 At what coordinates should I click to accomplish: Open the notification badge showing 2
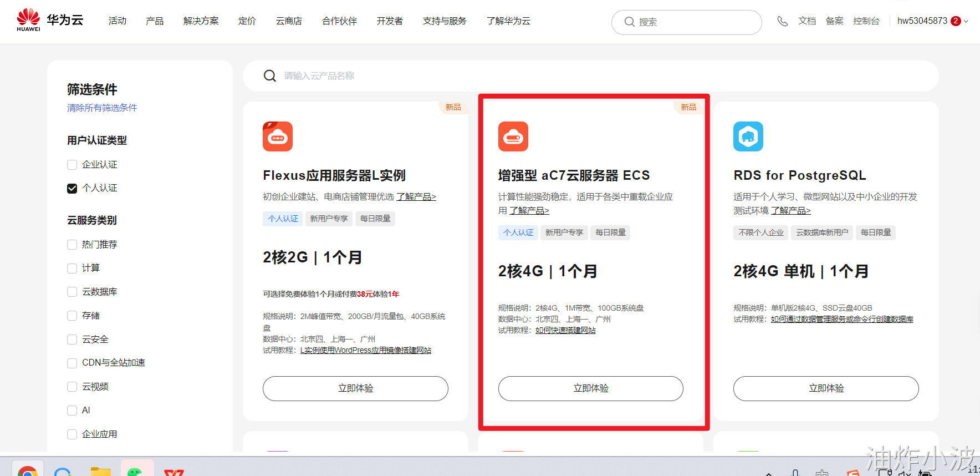[956, 21]
